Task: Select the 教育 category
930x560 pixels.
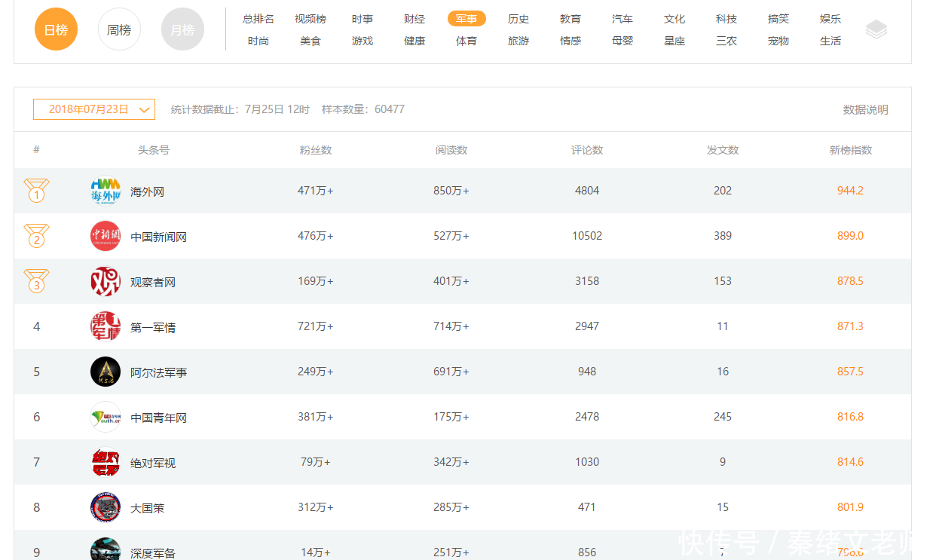Action: (571, 19)
